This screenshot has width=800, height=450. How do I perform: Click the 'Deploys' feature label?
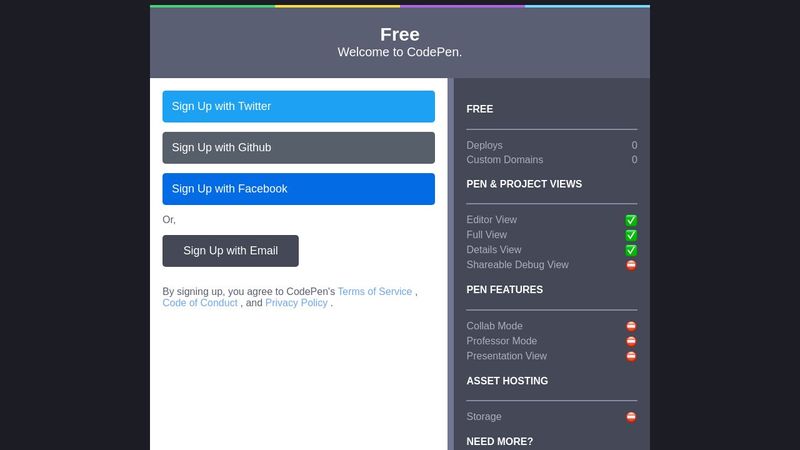[484, 145]
